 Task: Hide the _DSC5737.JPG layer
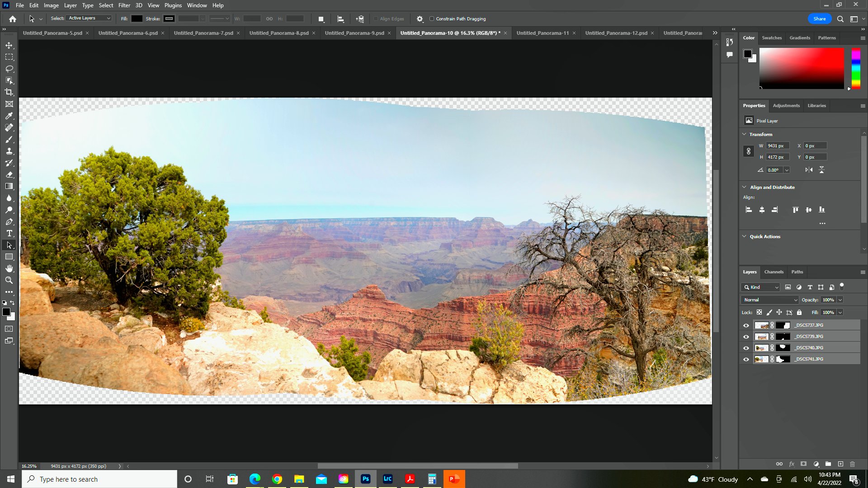pos(746,325)
